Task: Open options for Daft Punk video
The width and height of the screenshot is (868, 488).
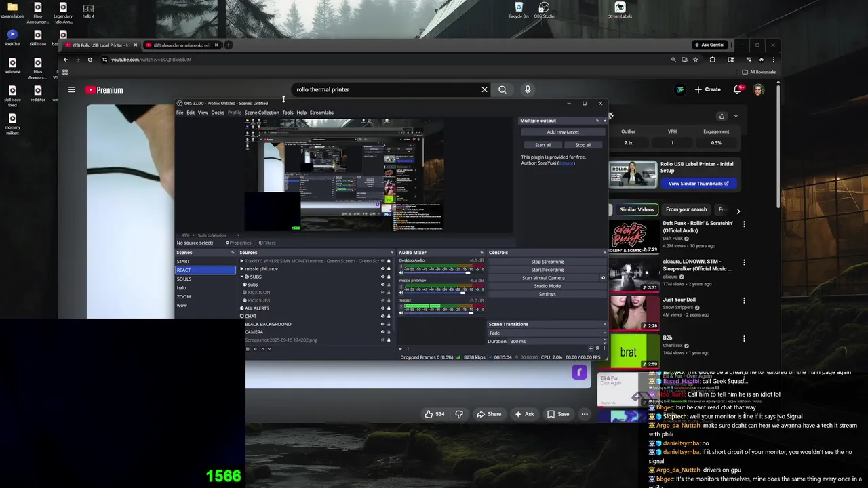Action: (x=744, y=224)
